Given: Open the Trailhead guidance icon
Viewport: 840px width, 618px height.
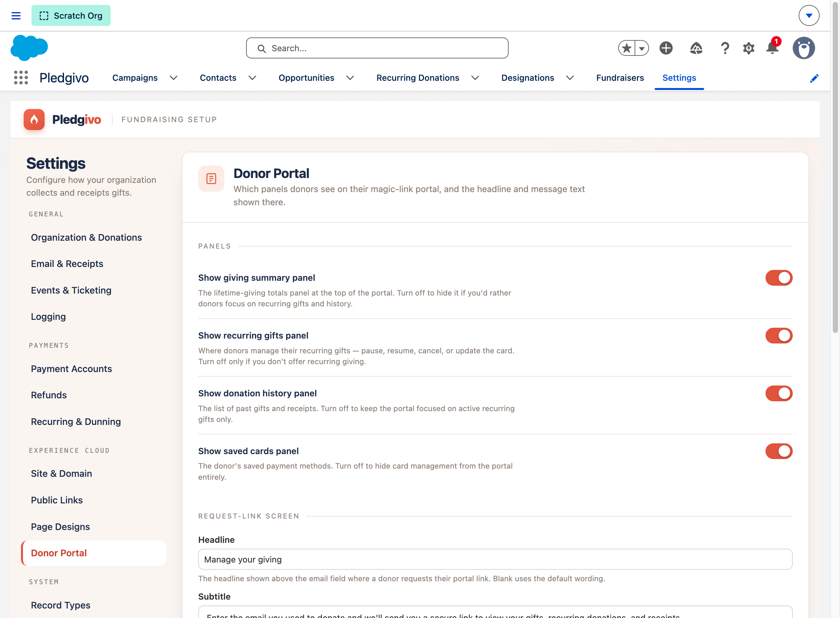Looking at the screenshot, I should click(696, 48).
